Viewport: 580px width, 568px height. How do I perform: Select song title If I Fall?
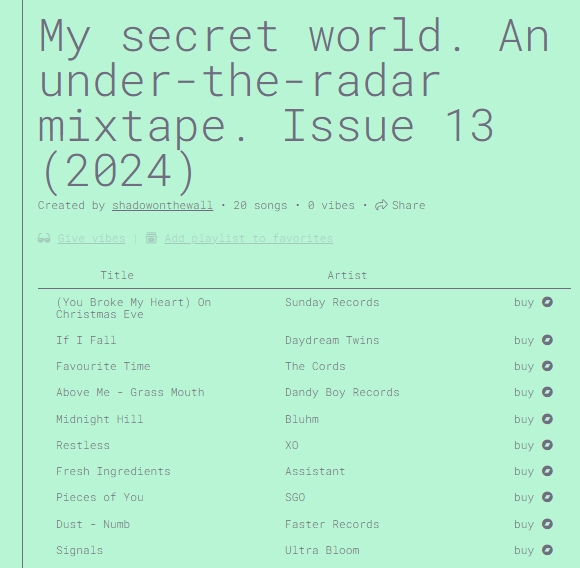(x=86, y=340)
